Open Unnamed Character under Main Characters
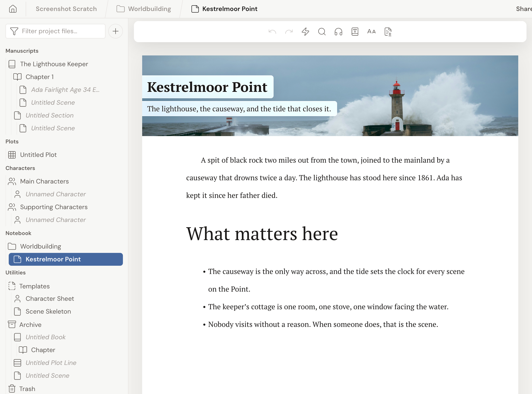The height and width of the screenshot is (394, 532). coord(56,194)
